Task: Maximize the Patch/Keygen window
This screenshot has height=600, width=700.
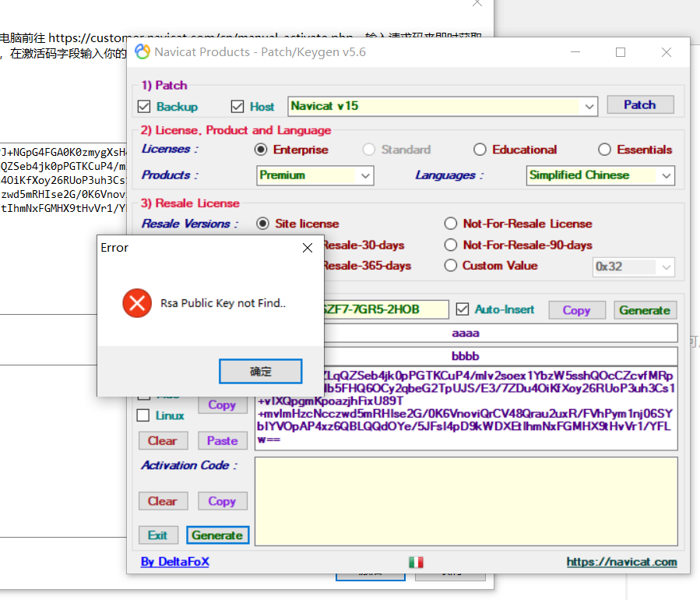Action: (x=621, y=52)
